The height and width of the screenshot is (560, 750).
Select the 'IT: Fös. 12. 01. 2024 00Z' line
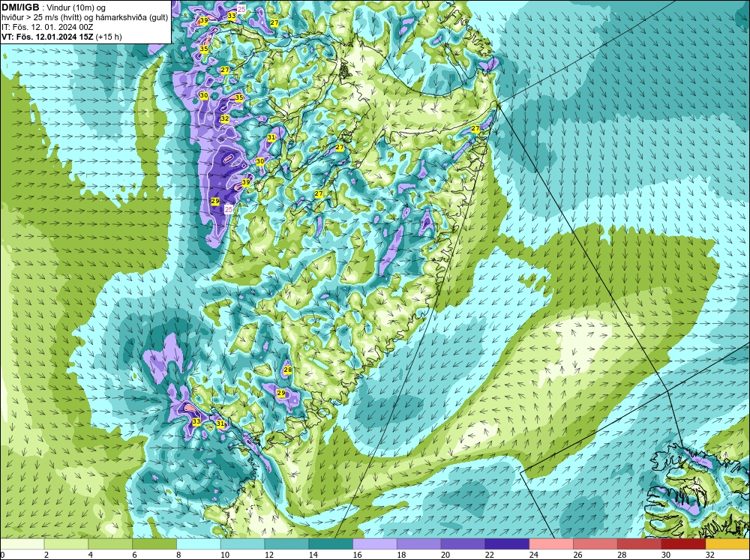[47, 27]
